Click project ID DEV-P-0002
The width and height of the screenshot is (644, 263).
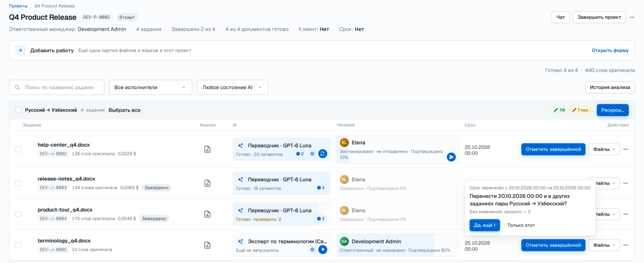(x=97, y=17)
